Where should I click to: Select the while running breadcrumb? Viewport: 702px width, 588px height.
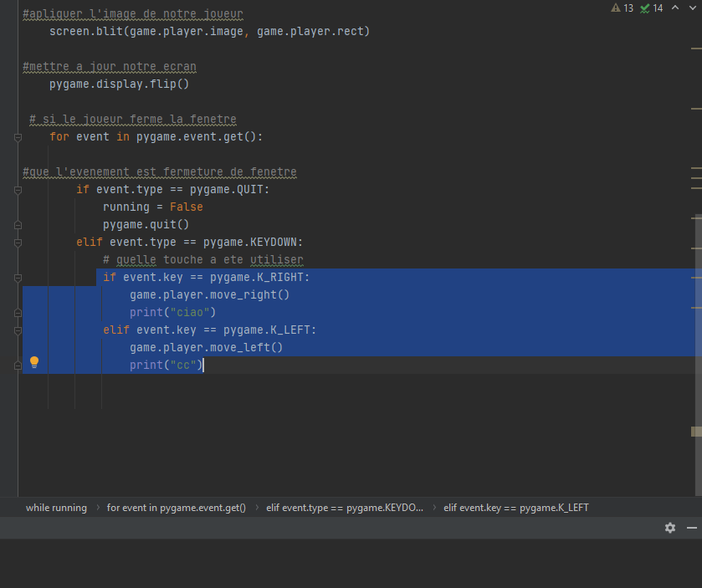click(55, 508)
